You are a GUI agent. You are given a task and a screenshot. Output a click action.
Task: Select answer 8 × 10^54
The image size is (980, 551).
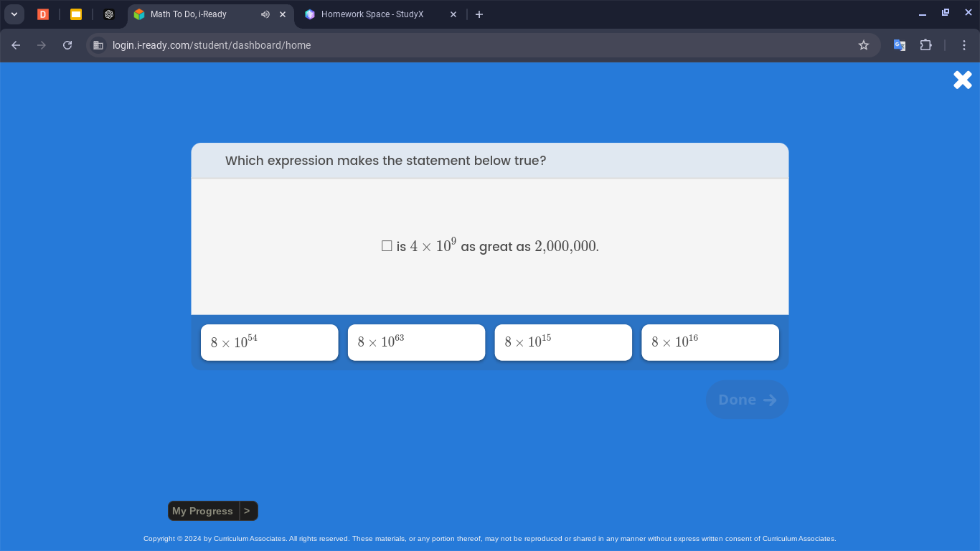(269, 342)
